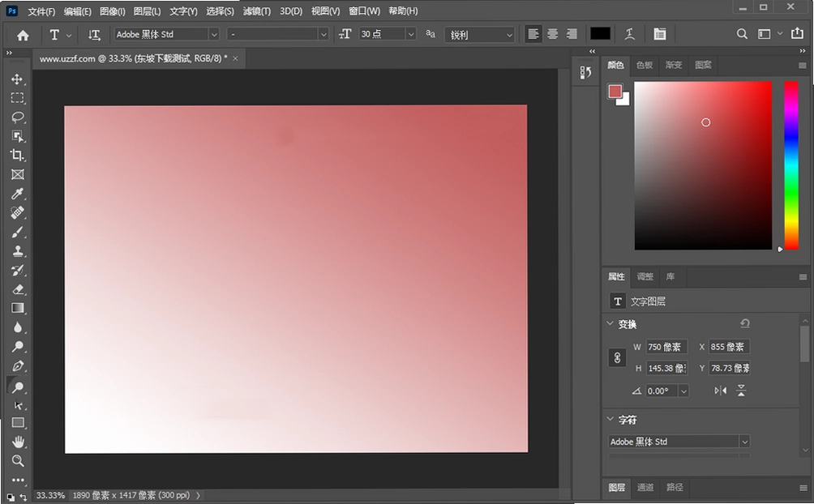
Task: Collapse the 变换 section
Action: click(610, 323)
